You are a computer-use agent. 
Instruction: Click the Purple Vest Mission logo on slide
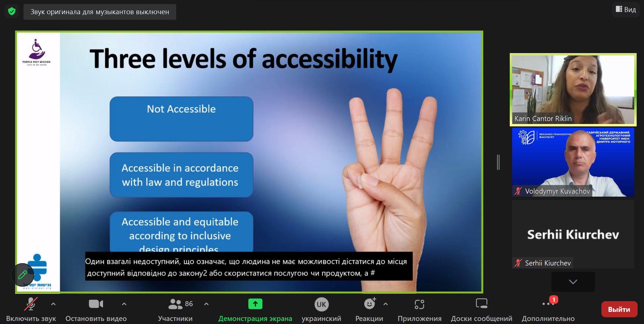coord(37,52)
